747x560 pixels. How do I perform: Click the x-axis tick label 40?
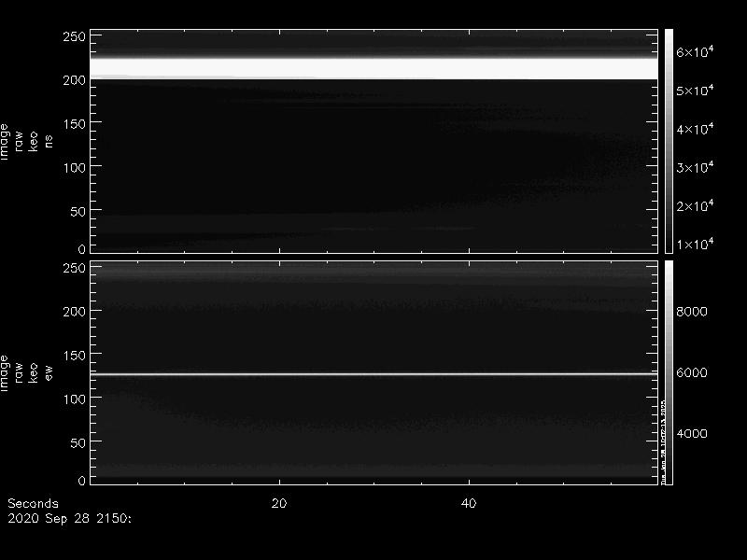(470, 504)
